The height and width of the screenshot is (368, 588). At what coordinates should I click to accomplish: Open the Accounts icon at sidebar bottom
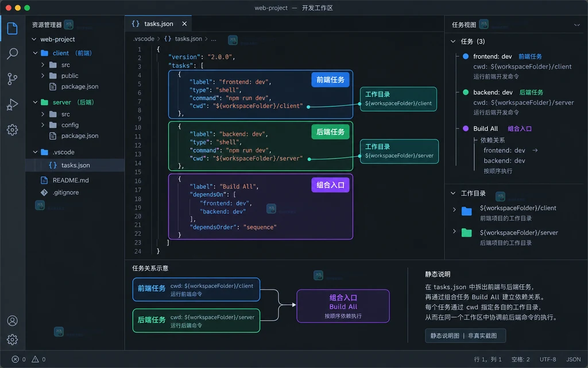[x=13, y=321]
